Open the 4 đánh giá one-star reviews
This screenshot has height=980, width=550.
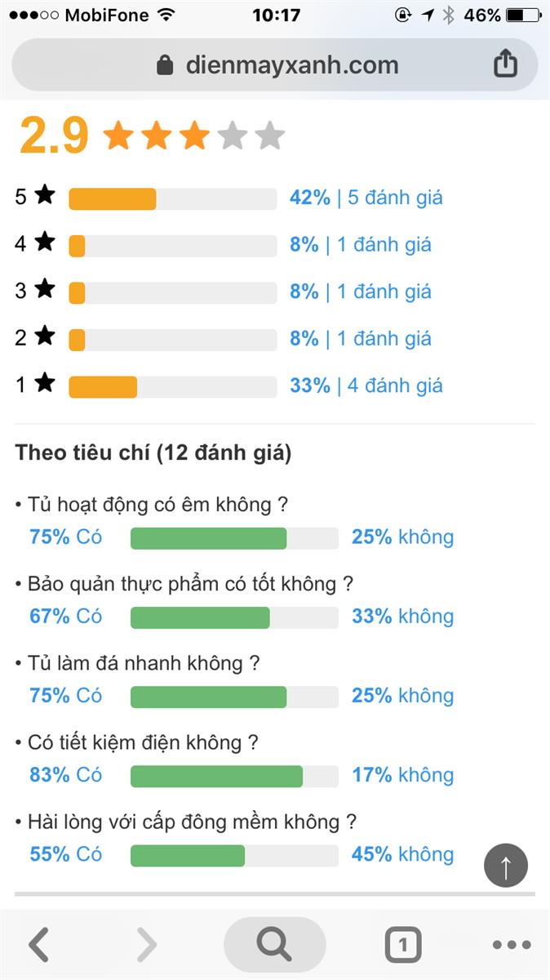coord(395,385)
